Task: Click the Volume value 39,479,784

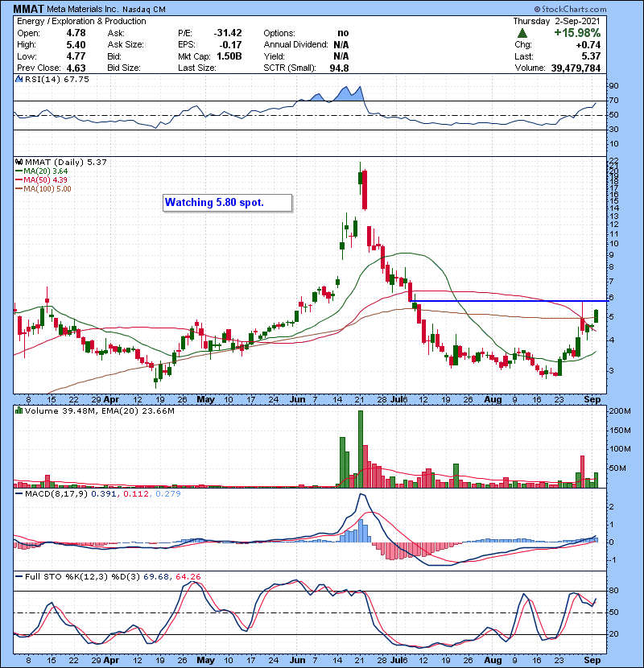Action: (576, 68)
